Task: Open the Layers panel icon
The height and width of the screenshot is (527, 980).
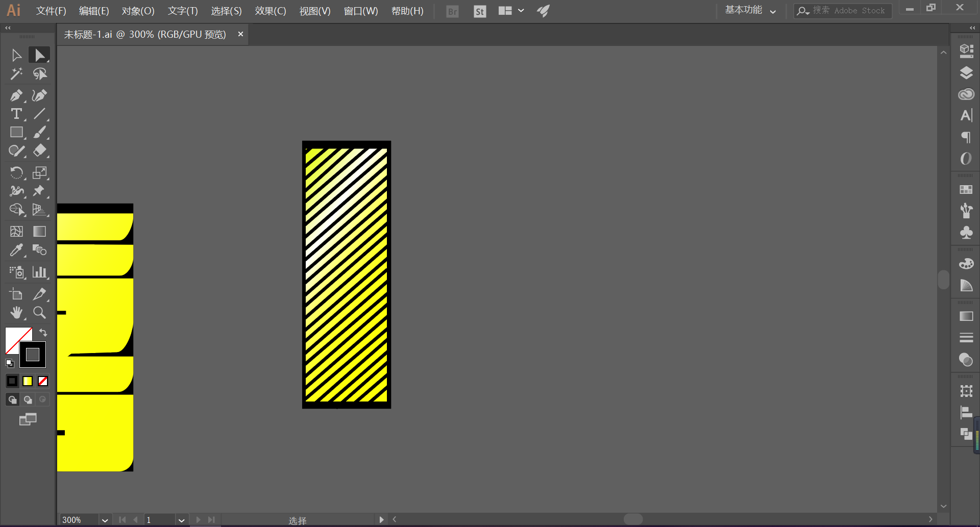Action: [x=966, y=73]
